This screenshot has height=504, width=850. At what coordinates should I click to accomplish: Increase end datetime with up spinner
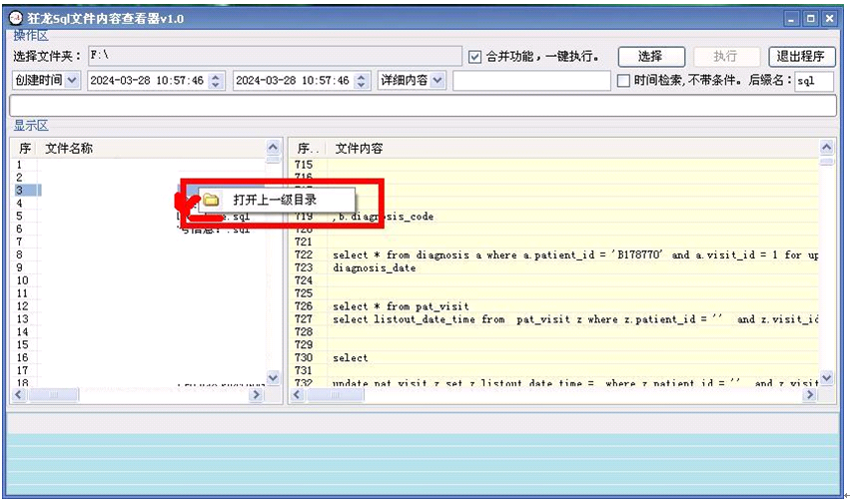(x=362, y=77)
